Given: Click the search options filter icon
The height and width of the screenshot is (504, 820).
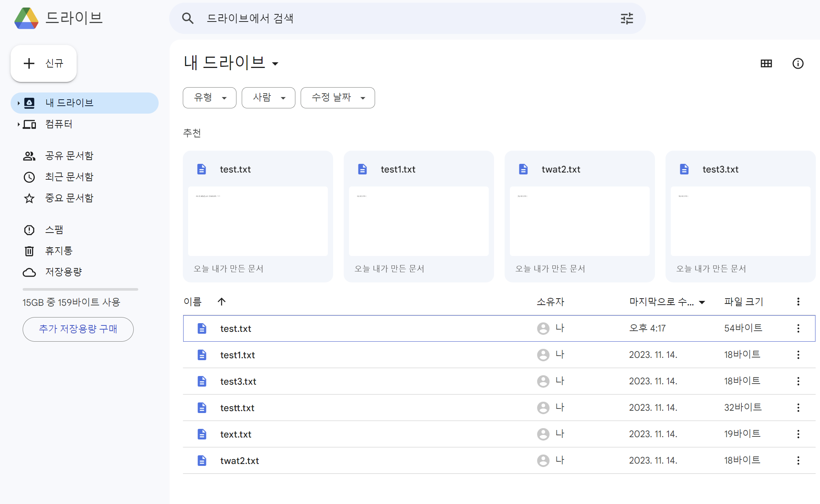Looking at the screenshot, I should 627,18.
